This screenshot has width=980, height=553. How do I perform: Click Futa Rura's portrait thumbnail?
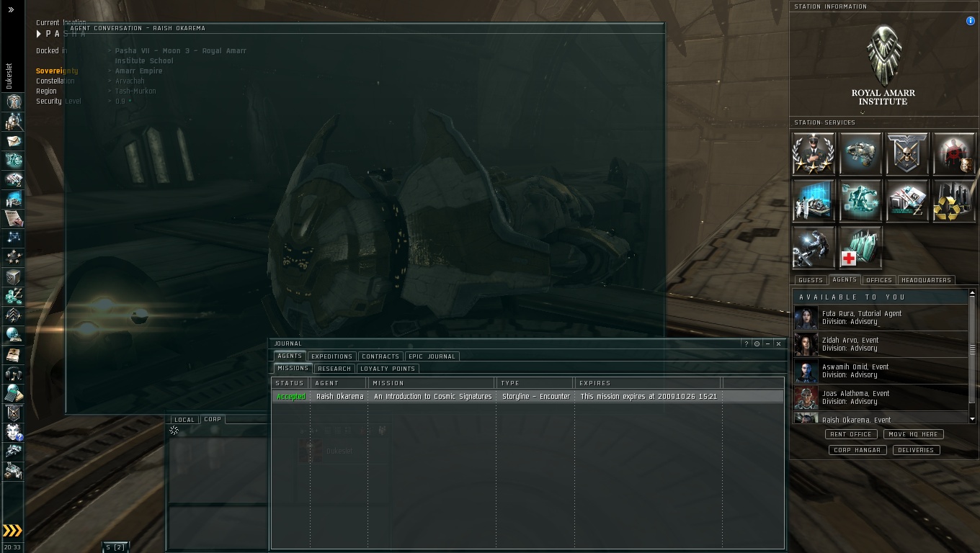pyautogui.click(x=806, y=318)
